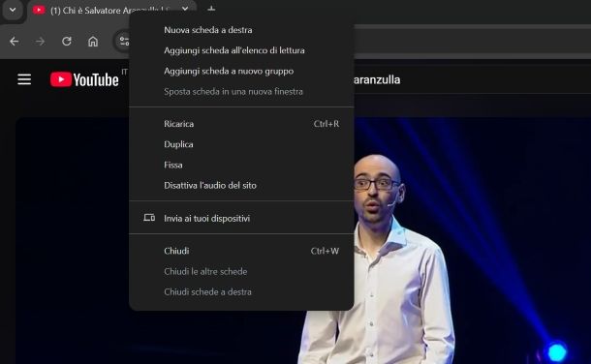
Task: Open a new tab with the plus button
Action: (x=211, y=9)
